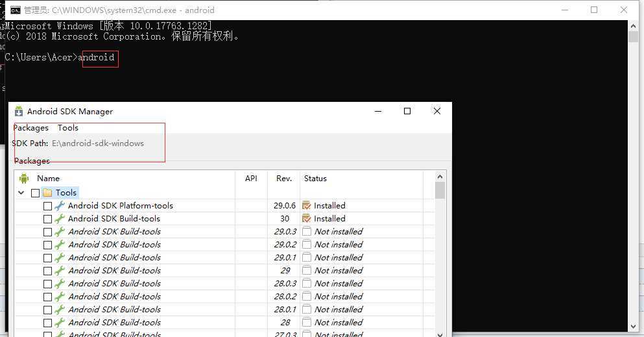Viewport: 644px width, 337px height.
Task: Select Android SDK Platform-tools row text
Action: point(121,205)
